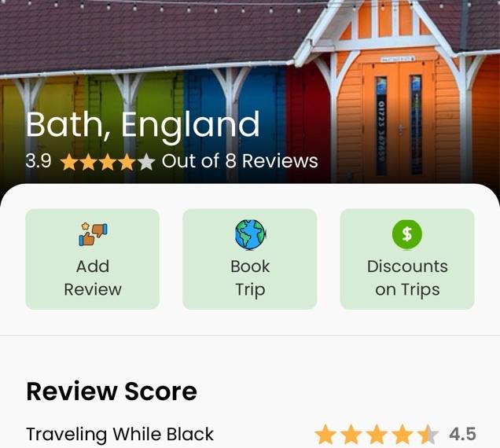This screenshot has height=448, width=500.
Task: Click the half star in Traveling While Black rating
Action: point(428,434)
